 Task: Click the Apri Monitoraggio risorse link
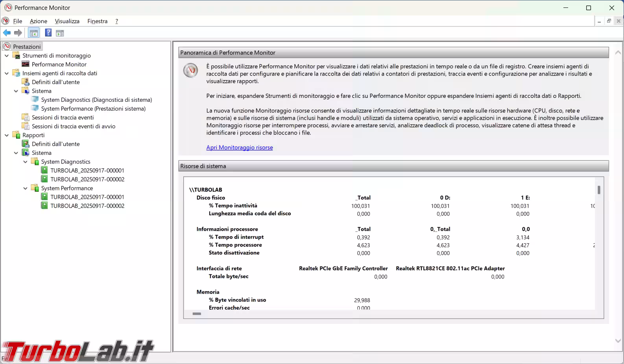click(x=239, y=147)
